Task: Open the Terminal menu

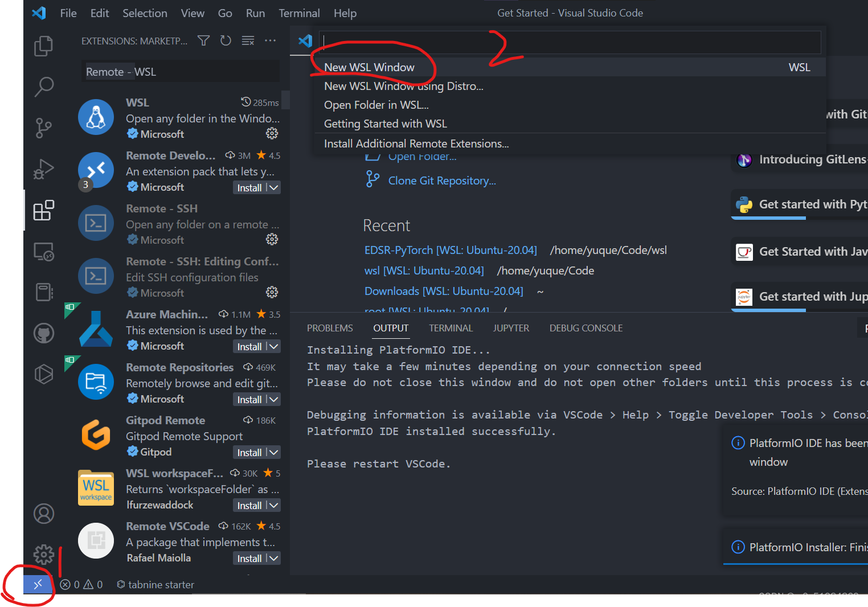Action: tap(299, 13)
